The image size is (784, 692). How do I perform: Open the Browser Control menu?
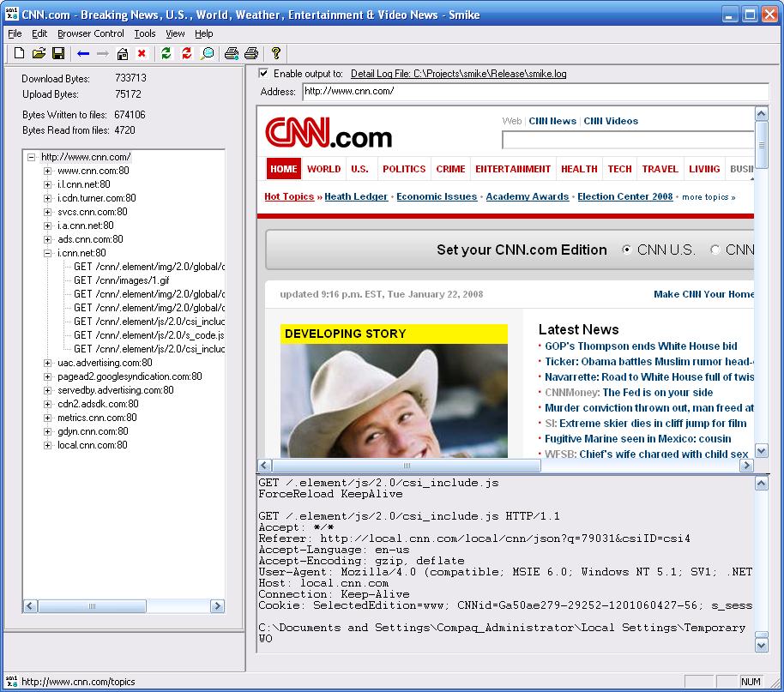tap(91, 33)
